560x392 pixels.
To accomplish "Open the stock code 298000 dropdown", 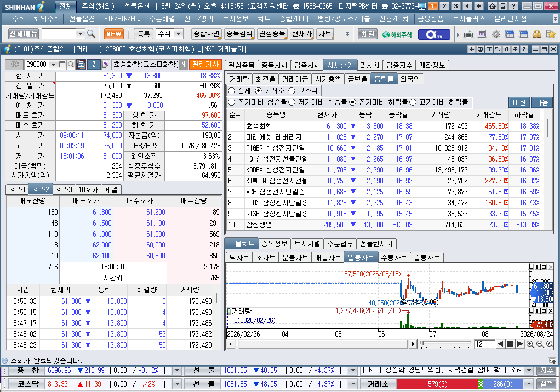I will pyautogui.click(x=53, y=64).
